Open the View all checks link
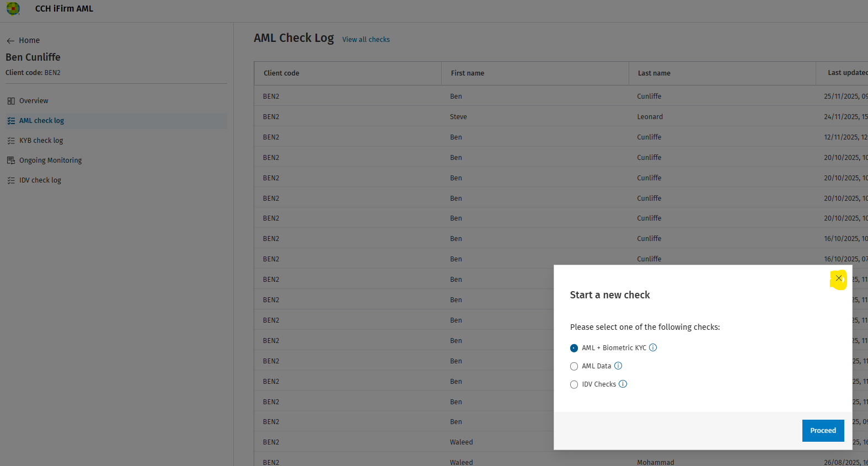 (366, 40)
